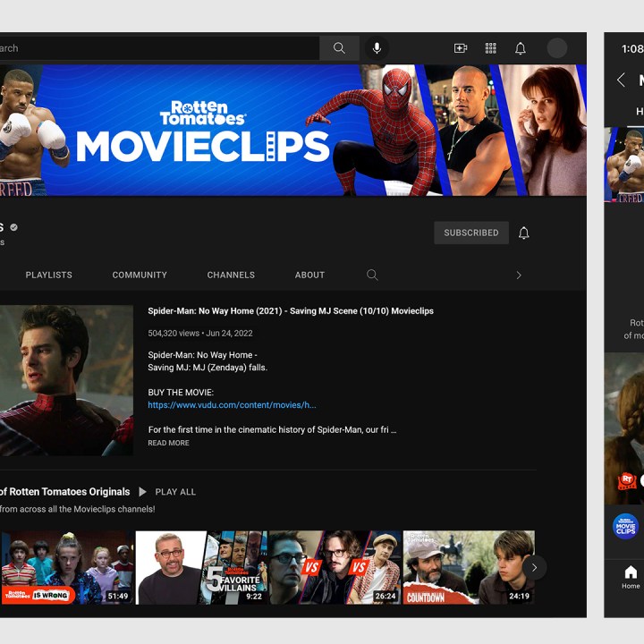
Task: Click the SUBSCRIBED button
Action: (471, 233)
